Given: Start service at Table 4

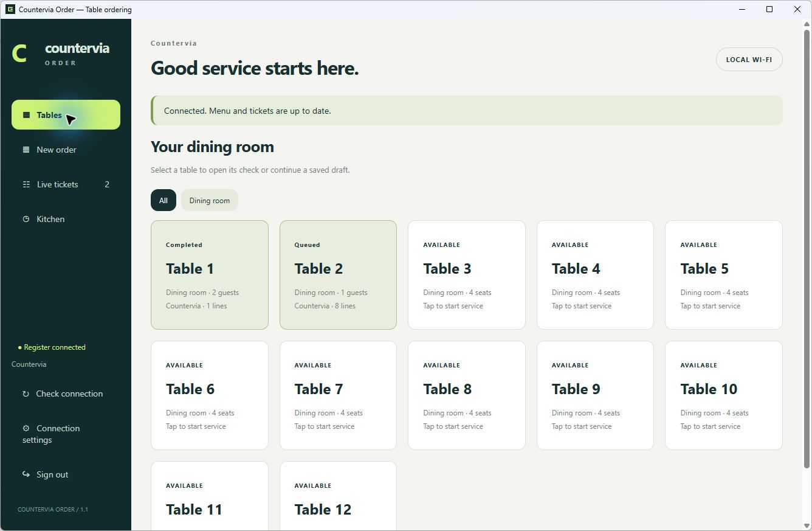Looking at the screenshot, I should [x=595, y=275].
